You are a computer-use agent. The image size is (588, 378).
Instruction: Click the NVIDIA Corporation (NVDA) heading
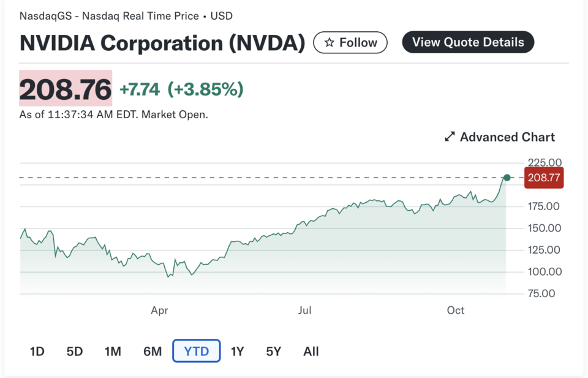click(162, 43)
